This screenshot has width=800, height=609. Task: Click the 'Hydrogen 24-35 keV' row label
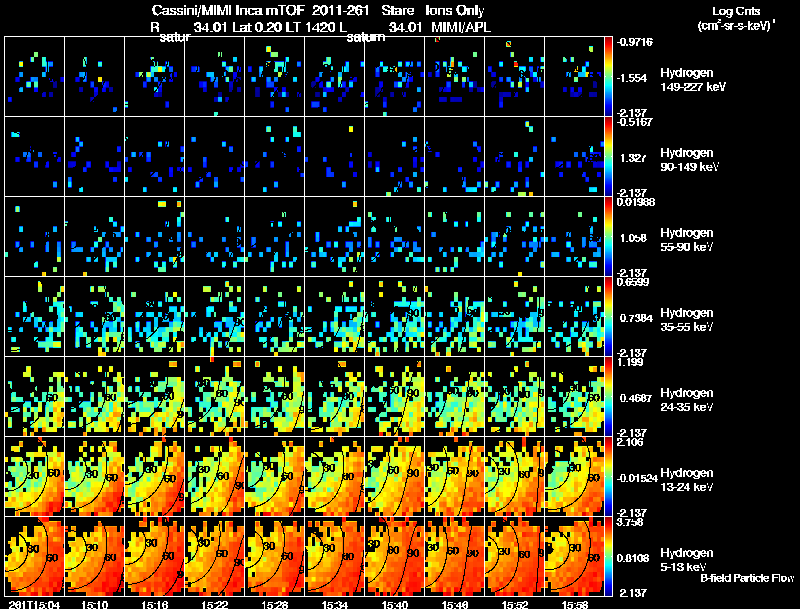pyautogui.click(x=687, y=400)
